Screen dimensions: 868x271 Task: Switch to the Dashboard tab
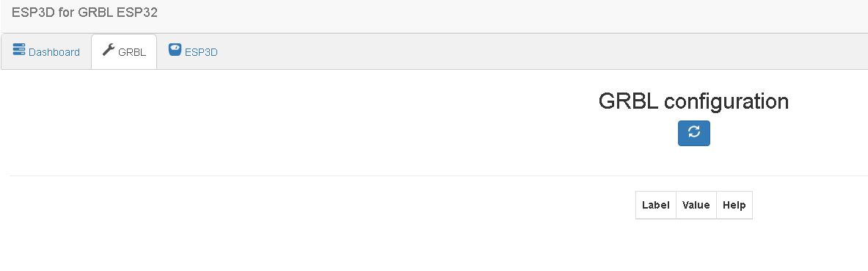coord(46,52)
